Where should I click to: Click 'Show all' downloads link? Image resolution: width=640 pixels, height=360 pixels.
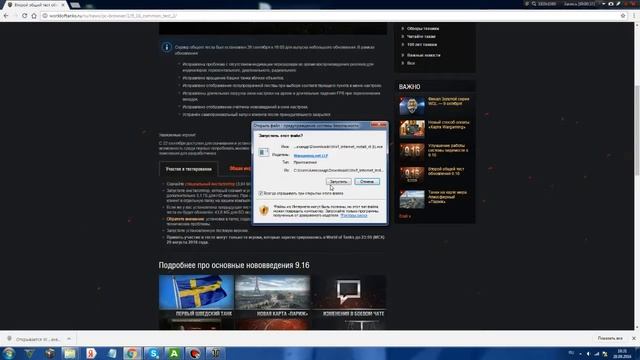point(610,338)
